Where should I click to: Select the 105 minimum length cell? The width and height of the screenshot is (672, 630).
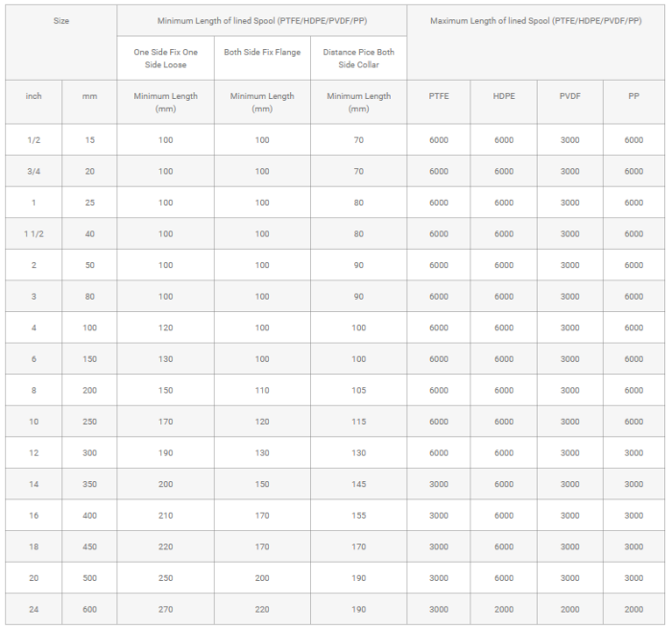(358, 391)
